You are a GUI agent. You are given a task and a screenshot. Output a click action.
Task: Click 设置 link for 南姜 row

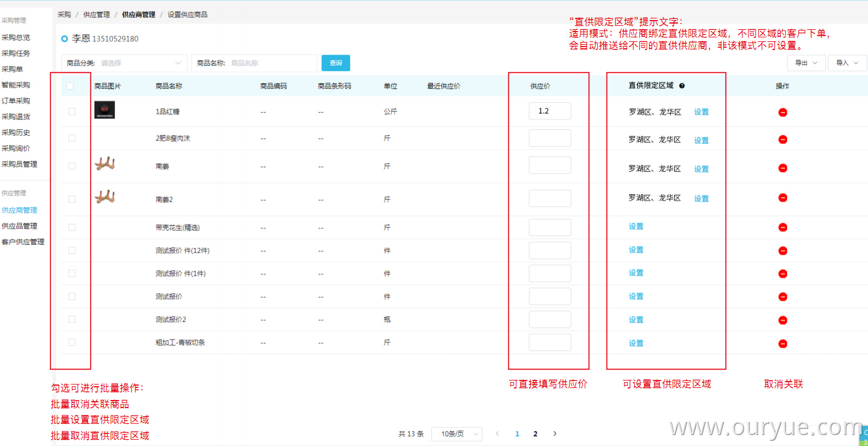click(x=701, y=169)
